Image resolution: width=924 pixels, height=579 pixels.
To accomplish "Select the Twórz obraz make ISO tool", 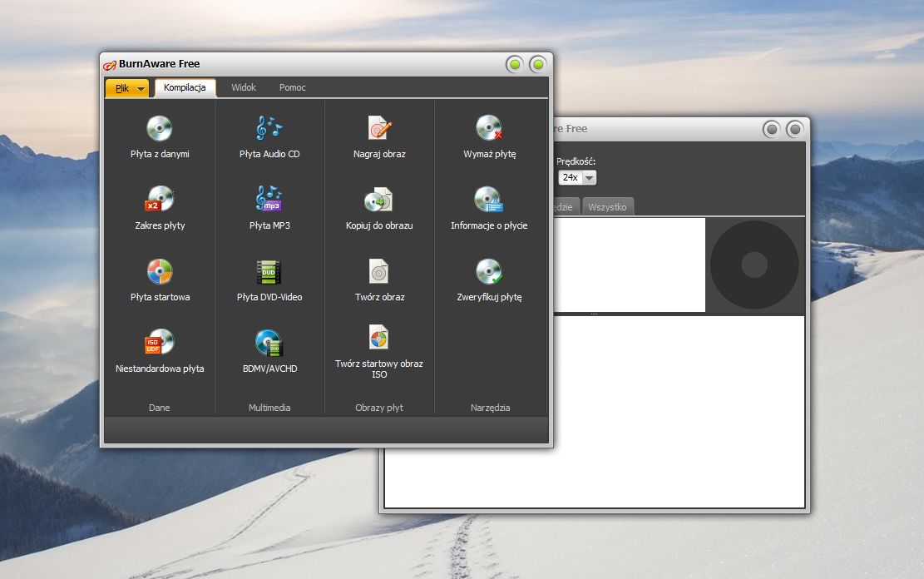I will click(379, 280).
